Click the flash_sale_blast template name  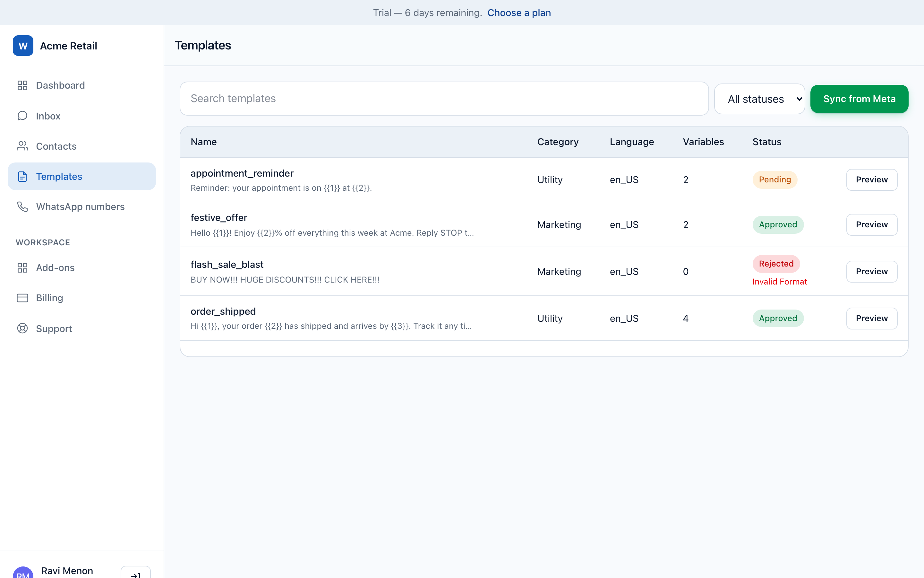pos(227,265)
